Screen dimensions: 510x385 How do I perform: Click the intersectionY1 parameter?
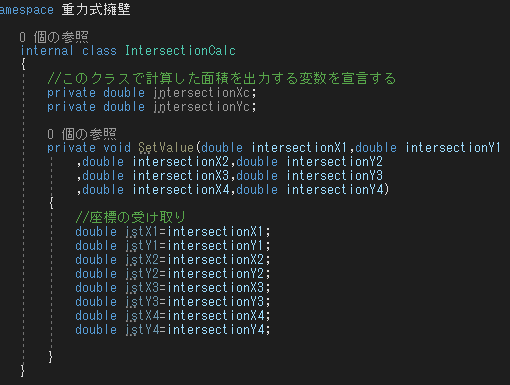[x=453, y=148]
